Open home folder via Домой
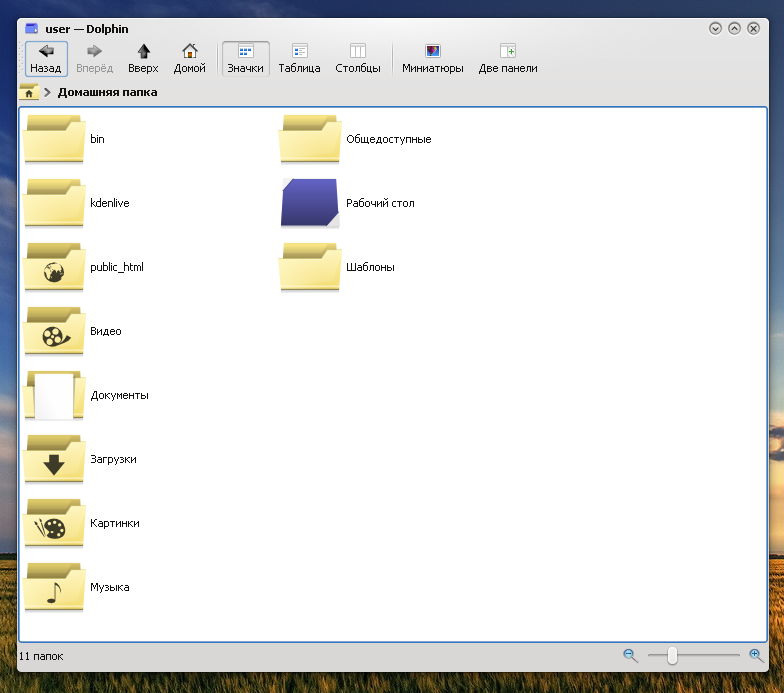784x693 pixels. click(190, 59)
